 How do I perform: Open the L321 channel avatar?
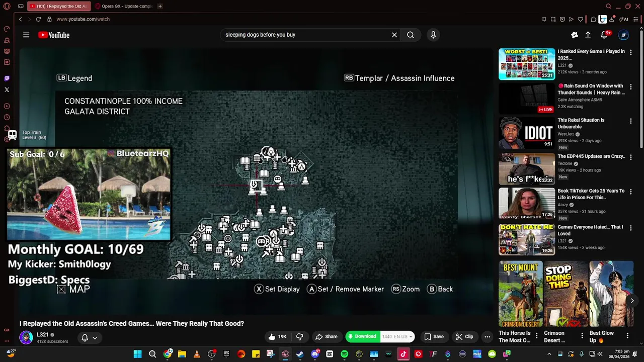[x=26, y=337]
